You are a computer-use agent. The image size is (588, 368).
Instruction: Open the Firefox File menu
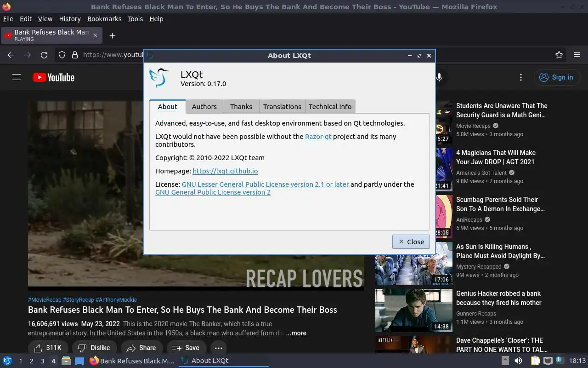click(x=8, y=19)
